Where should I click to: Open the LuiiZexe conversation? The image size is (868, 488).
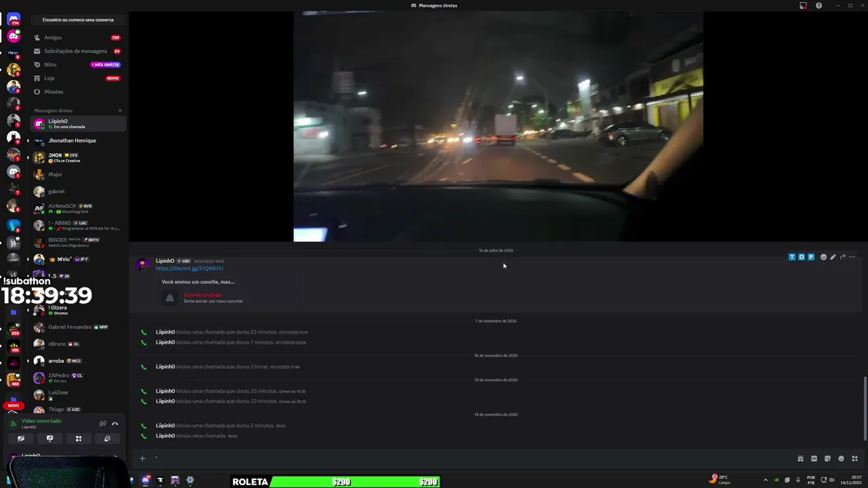(78, 394)
